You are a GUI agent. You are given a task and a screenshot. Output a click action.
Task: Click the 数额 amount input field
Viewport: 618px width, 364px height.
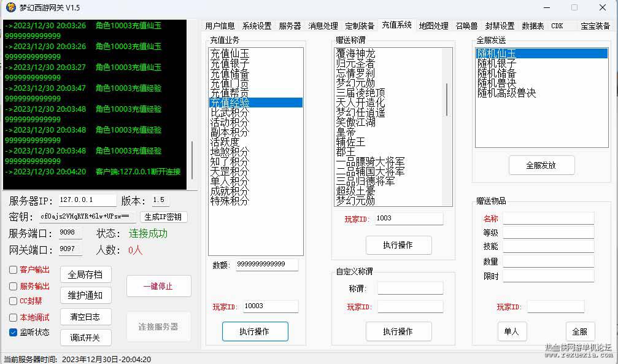pos(267,265)
